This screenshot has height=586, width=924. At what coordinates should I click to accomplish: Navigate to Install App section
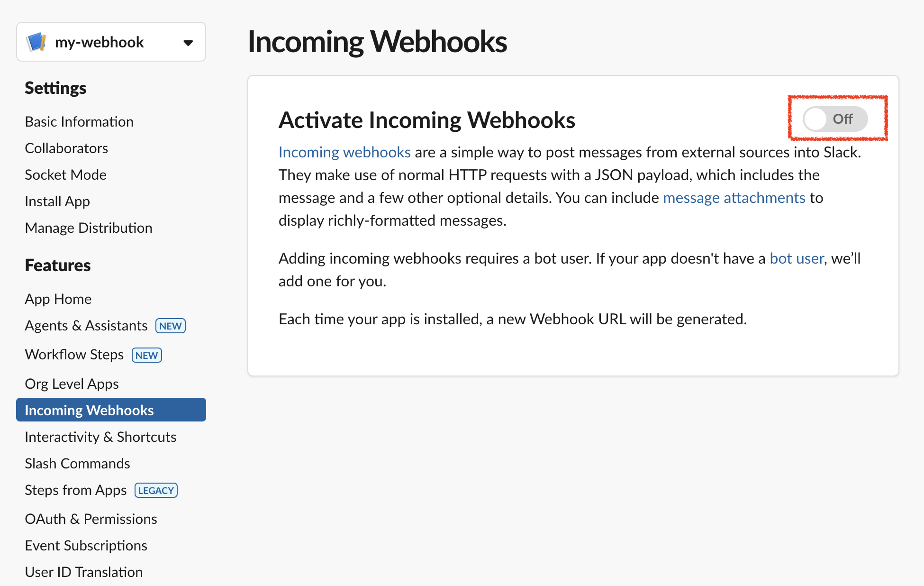[x=56, y=201]
